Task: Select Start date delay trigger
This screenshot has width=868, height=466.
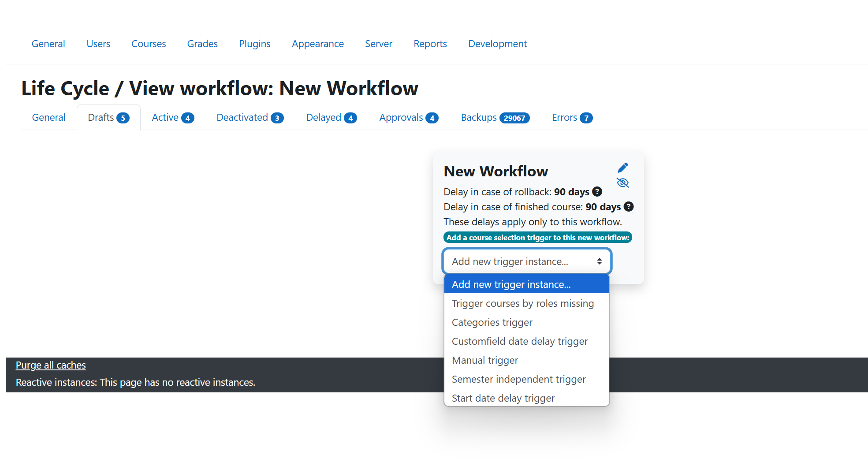Action: (x=503, y=398)
